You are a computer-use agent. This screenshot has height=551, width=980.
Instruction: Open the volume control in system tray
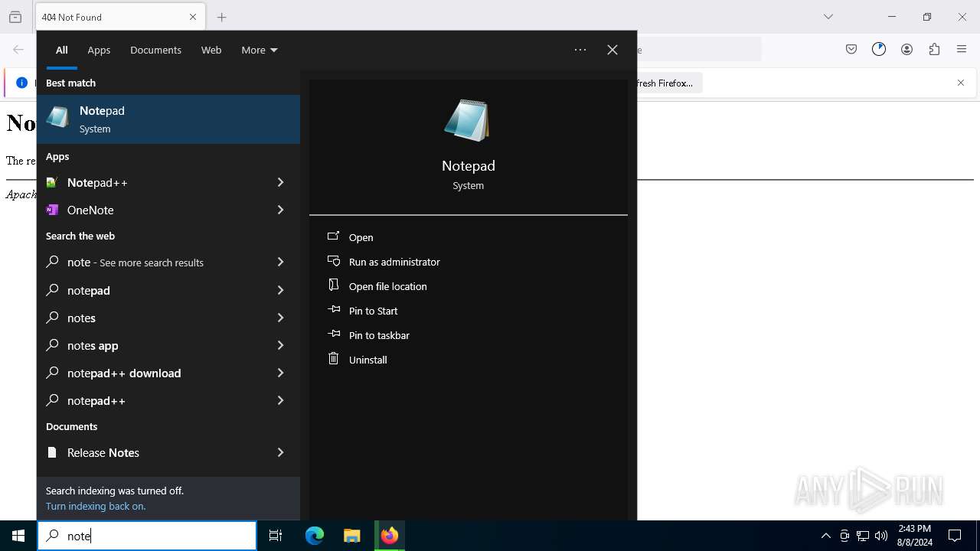pyautogui.click(x=881, y=536)
